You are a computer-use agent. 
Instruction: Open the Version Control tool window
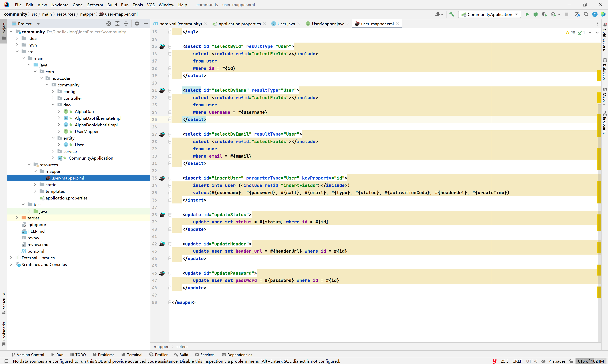28,355
